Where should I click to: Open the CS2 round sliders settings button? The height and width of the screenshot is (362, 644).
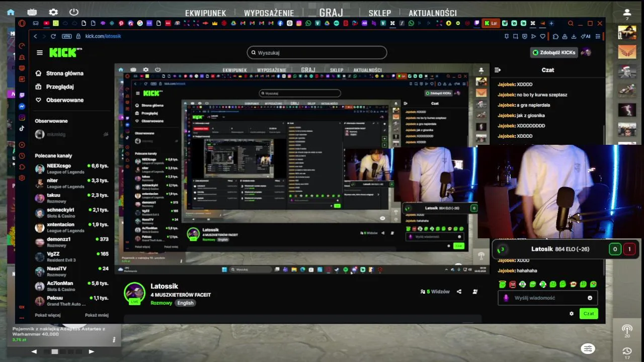[x=588, y=348]
